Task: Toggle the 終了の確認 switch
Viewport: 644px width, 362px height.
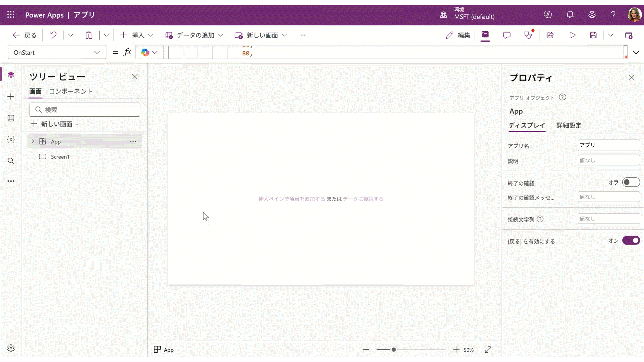Action: tap(631, 183)
